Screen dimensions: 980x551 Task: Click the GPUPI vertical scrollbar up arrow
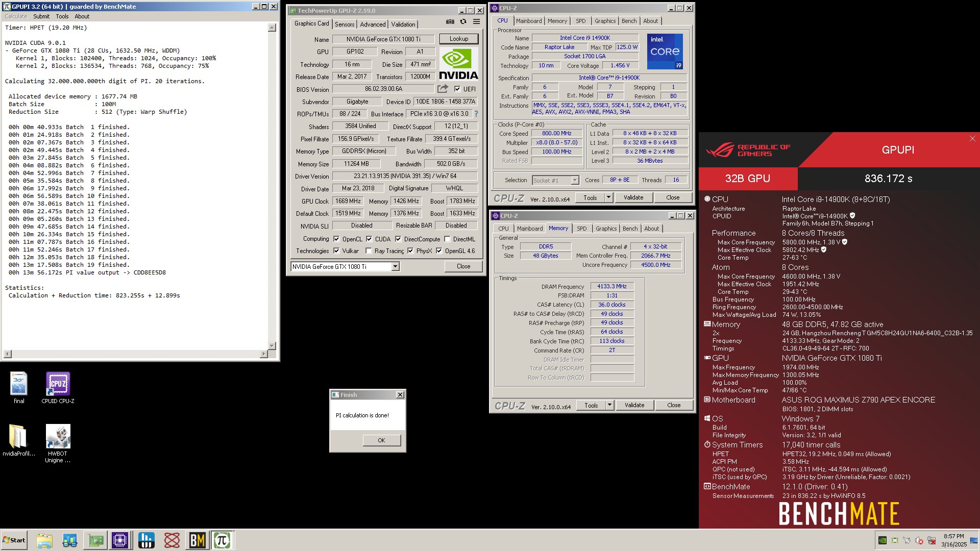click(x=272, y=28)
